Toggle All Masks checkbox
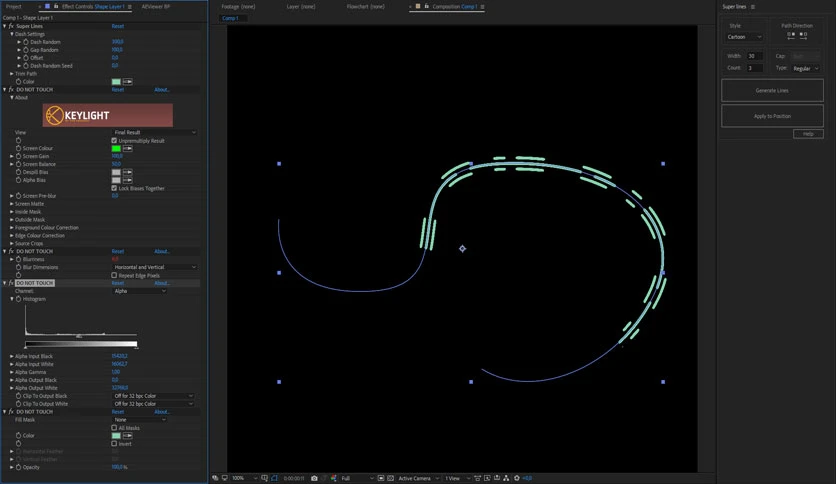836x484 pixels. [x=114, y=427]
